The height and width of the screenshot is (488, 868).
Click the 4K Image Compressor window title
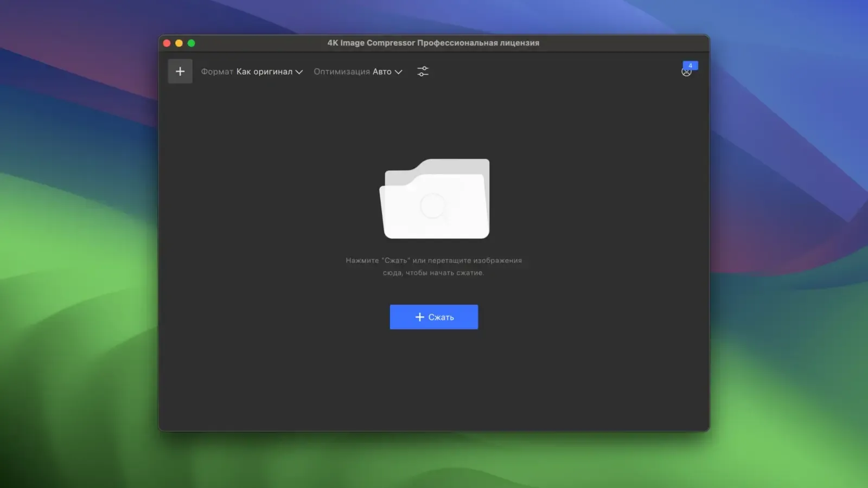coord(433,43)
